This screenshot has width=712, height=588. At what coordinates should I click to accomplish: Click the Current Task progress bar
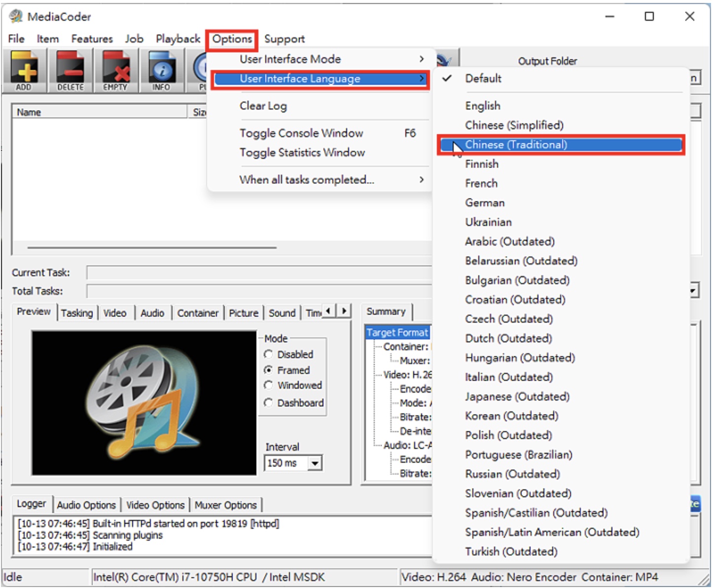259,272
